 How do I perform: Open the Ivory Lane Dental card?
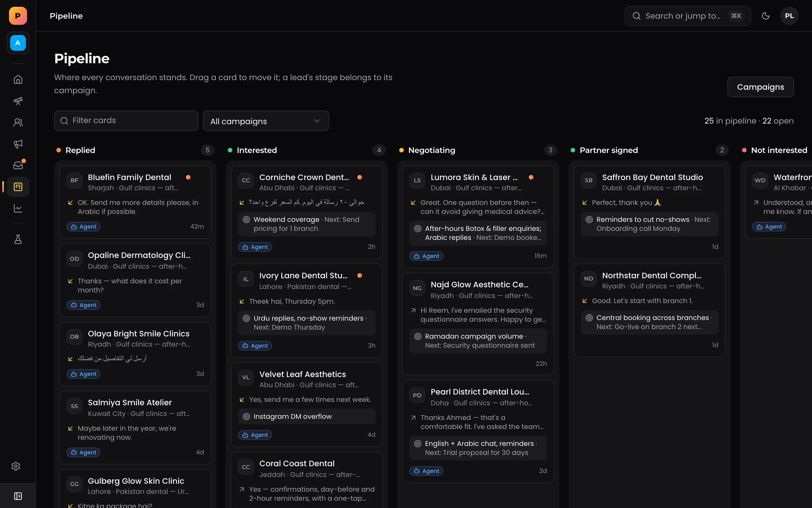tap(307, 310)
